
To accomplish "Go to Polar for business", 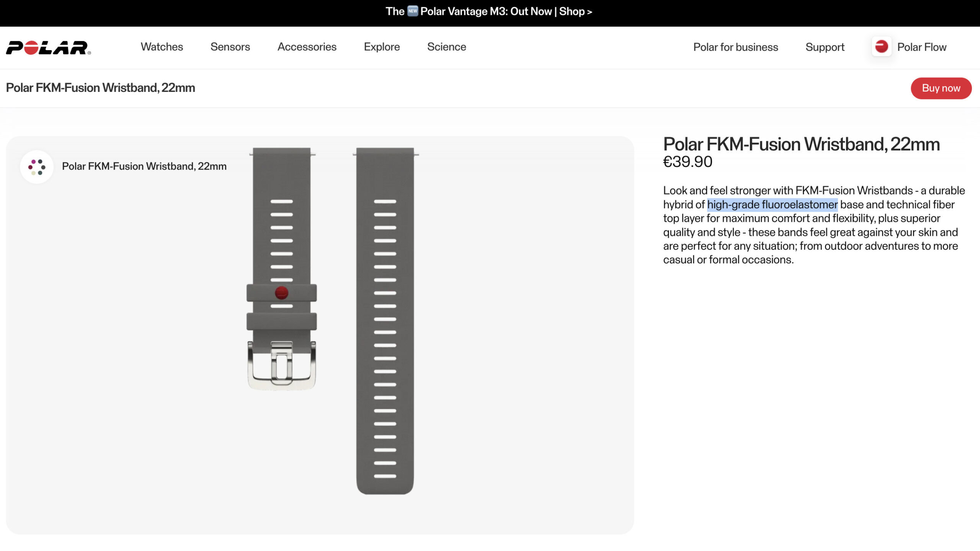I will pyautogui.click(x=735, y=47).
